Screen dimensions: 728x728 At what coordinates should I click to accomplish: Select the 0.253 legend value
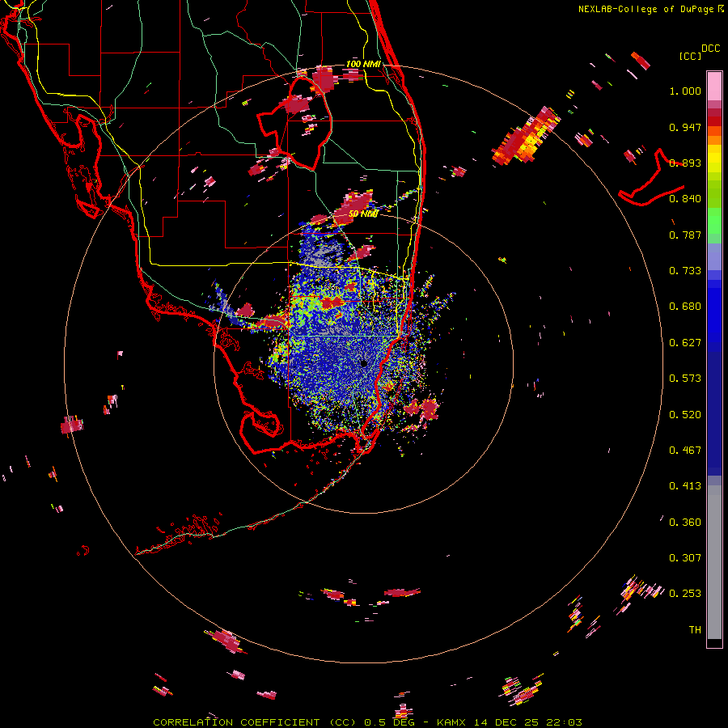tap(685, 594)
